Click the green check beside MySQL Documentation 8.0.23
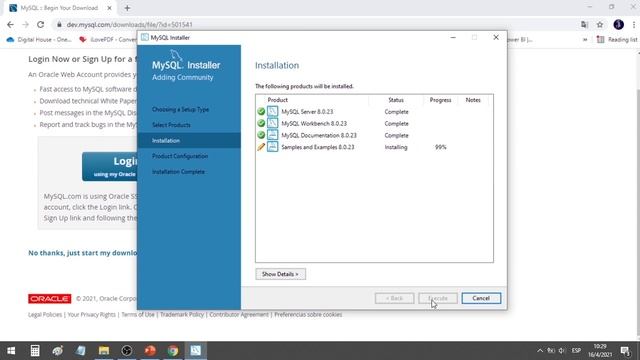This screenshot has height=360, width=640. tap(261, 135)
